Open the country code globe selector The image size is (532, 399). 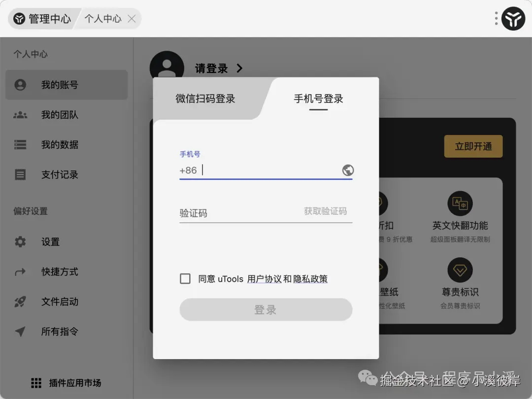point(348,170)
